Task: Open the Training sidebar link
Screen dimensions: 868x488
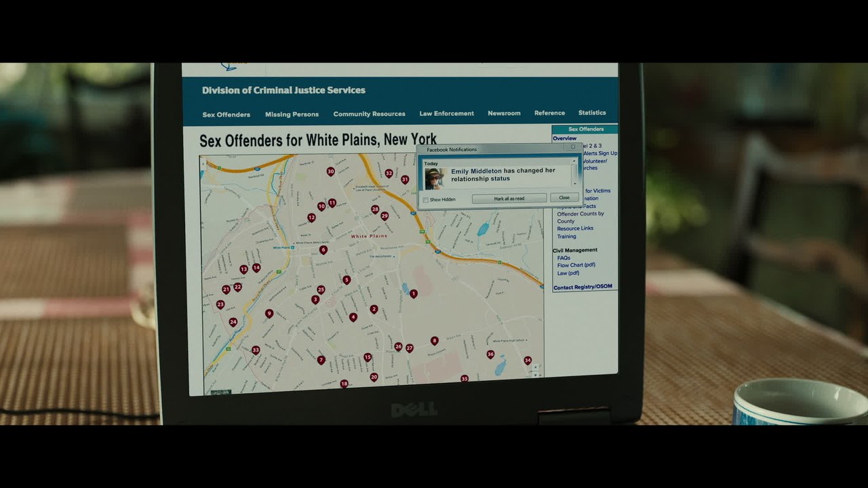Action: 567,237
